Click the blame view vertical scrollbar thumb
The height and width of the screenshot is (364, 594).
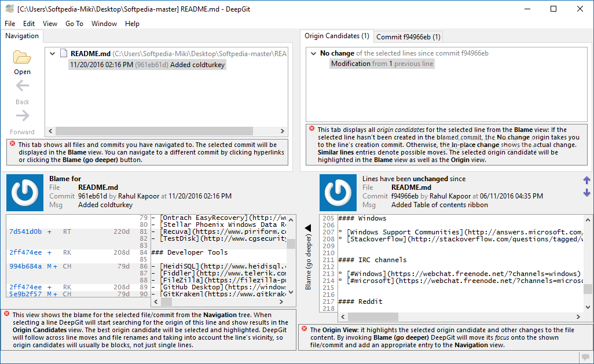pyautogui.click(x=291, y=244)
